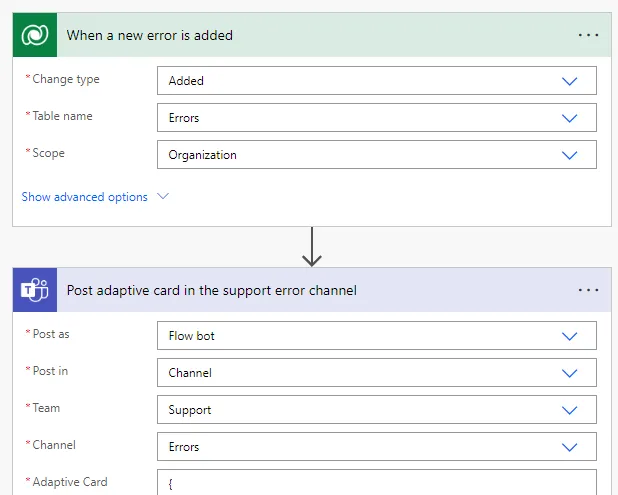
Task: Click the Microsoft Teams icon on action card
Action: click(x=35, y=290)
